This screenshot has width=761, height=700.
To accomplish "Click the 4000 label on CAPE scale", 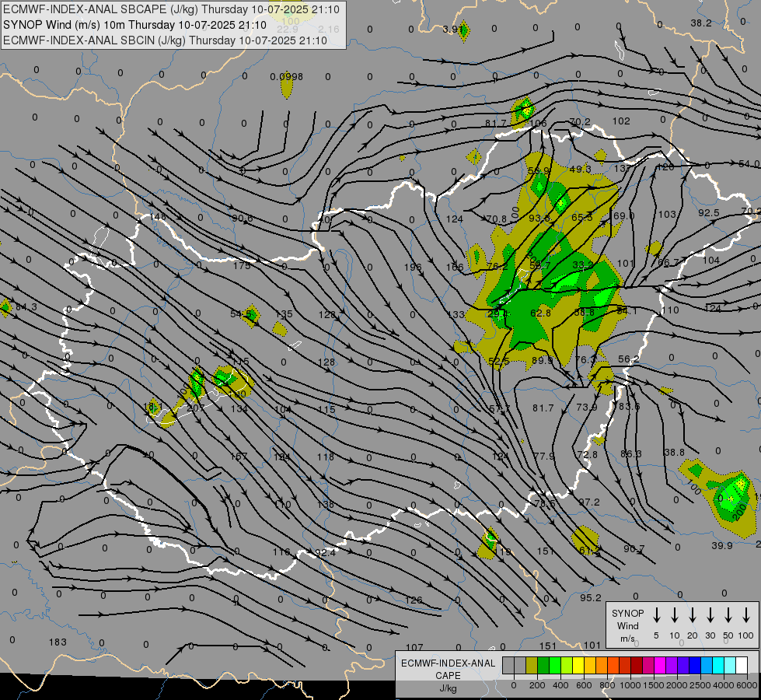I will [x=724, y=685].
